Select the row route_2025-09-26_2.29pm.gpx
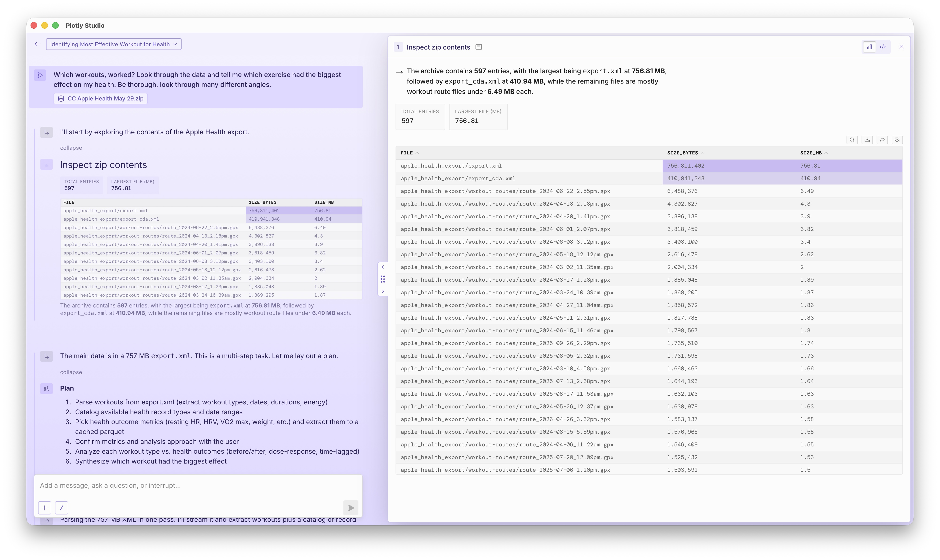Viewport: 940px width, 560px height. pos(649,343)
